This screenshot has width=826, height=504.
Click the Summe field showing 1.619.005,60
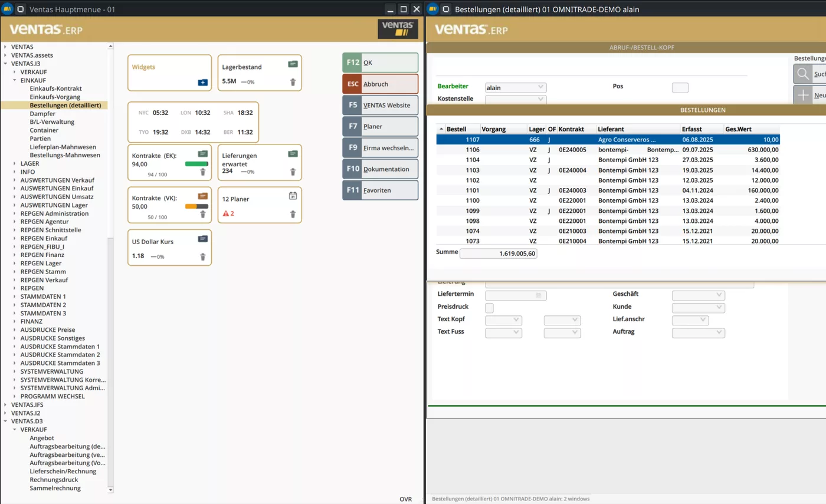coord(499,253)
